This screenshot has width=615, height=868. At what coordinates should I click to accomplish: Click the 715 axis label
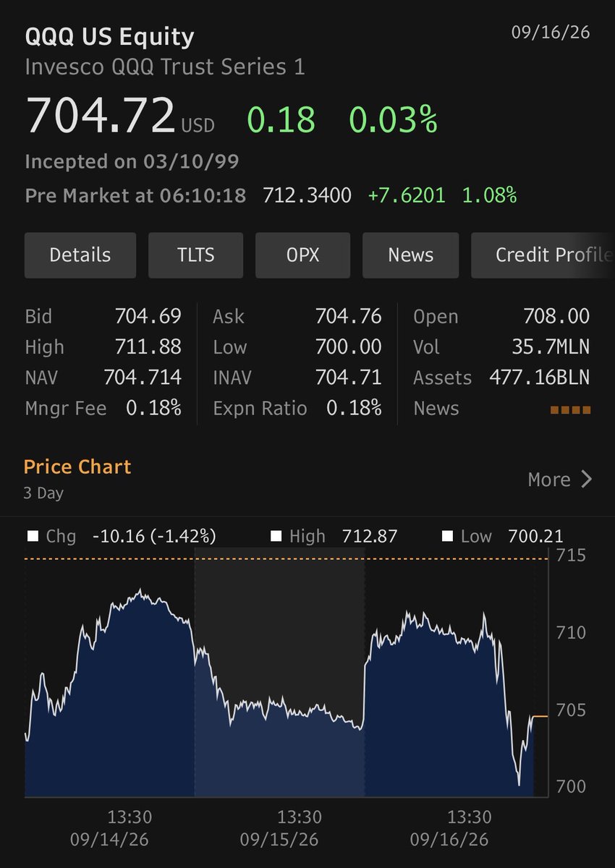tap(572, 556)
